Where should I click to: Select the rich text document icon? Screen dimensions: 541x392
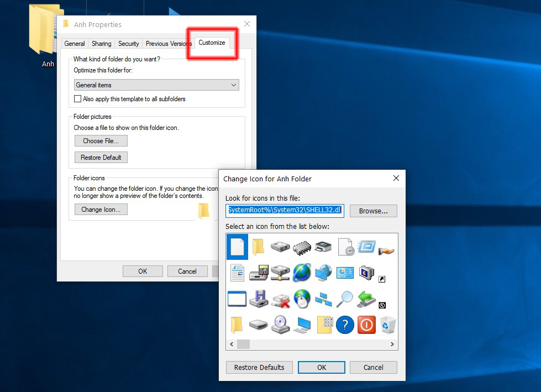(238, 273)
